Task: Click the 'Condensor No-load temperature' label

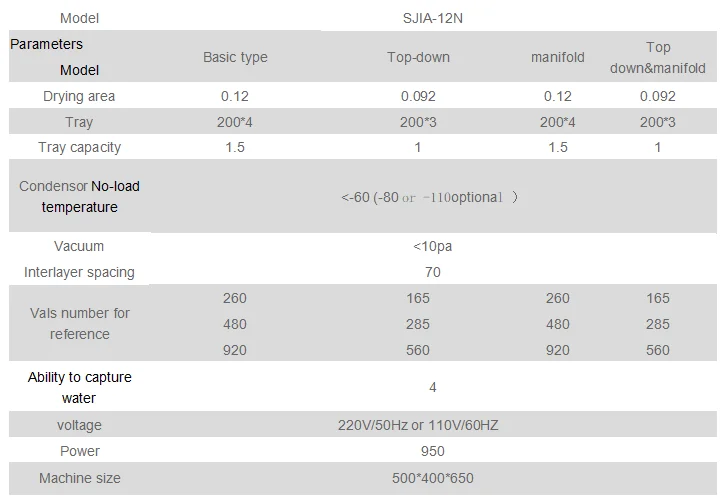Action: pos(79,197)
